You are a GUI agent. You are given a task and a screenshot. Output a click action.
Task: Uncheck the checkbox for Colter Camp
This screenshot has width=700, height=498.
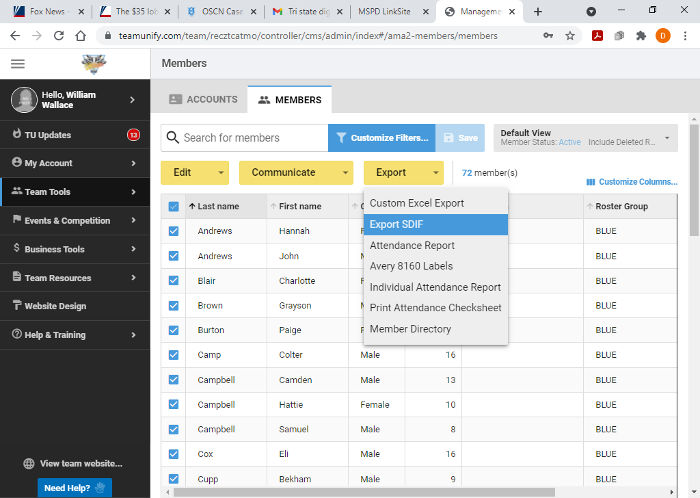click(x=173, y=355)
